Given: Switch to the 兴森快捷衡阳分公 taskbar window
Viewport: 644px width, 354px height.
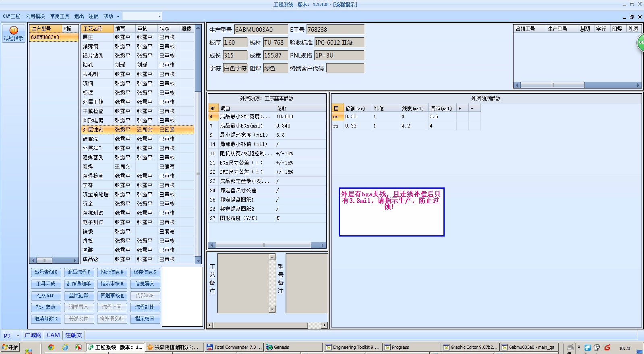Looking at the screenshot, I should (175, 347).
